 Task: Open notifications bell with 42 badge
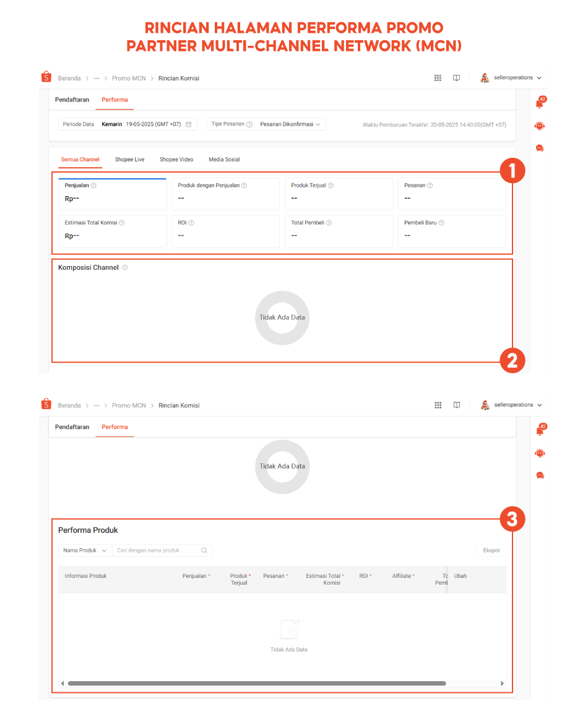click(540, 102)
